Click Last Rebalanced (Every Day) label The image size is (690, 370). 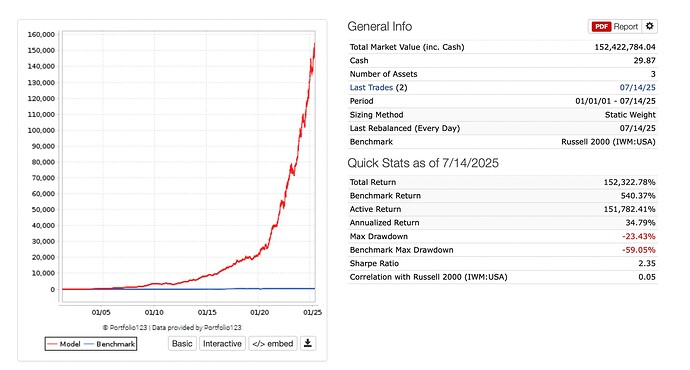point(405,128)
